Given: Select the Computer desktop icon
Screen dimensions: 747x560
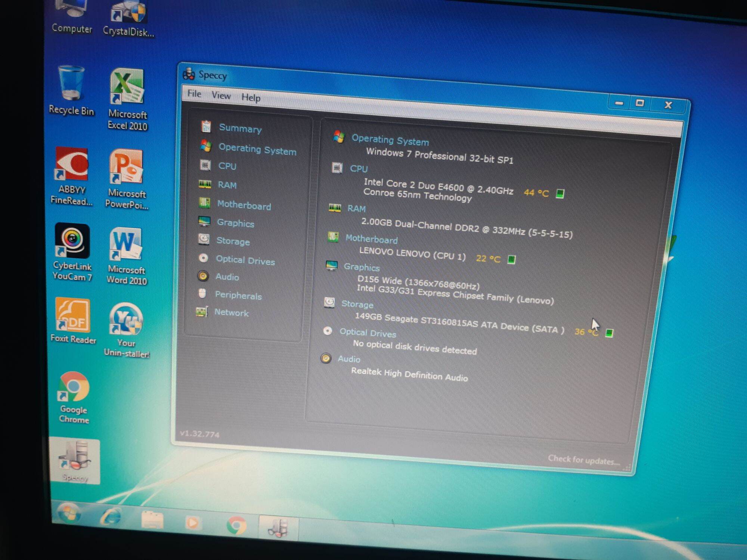Looking at the screenshot, I should pyautogui.click(x=72, y=17).
